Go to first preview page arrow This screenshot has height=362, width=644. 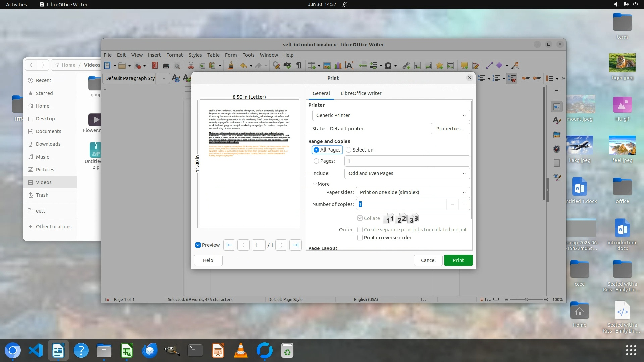[229, 245]
